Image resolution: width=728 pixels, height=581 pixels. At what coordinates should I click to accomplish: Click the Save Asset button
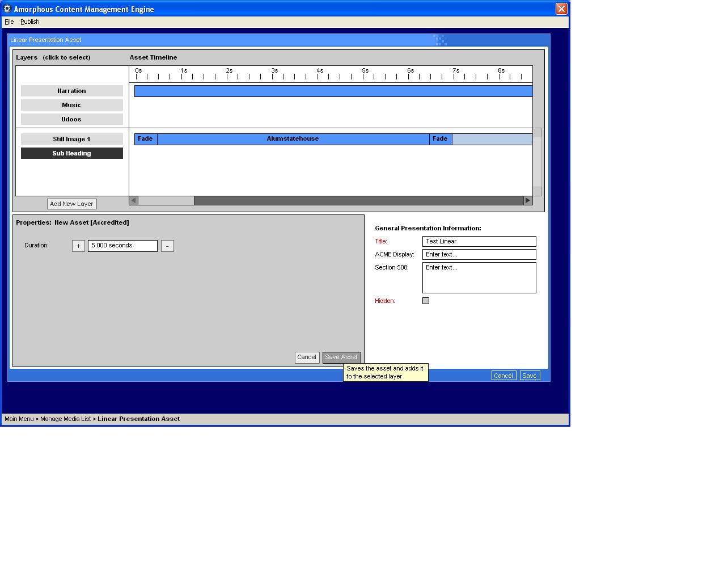tap(341, 357)
